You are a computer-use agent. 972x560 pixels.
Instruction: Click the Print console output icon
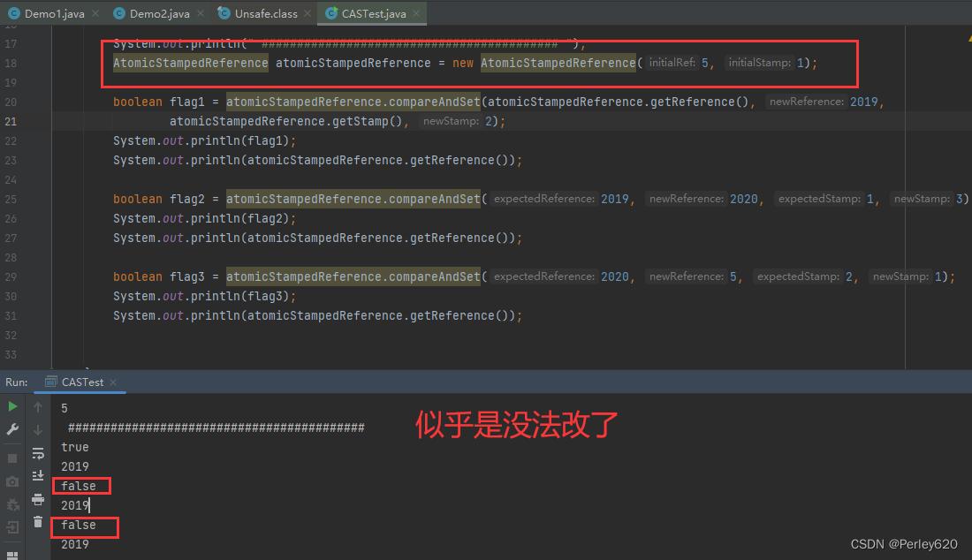(x=38, y=499)
